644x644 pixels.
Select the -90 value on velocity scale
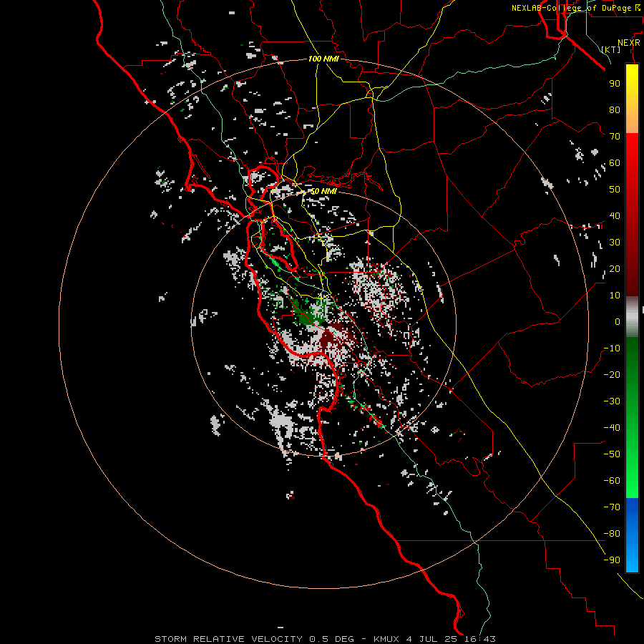[x=612, y=560]
